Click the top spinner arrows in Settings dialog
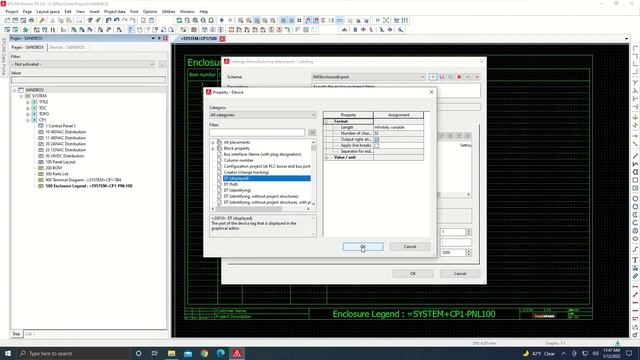The image size is (640, 360). click(468, 232)
